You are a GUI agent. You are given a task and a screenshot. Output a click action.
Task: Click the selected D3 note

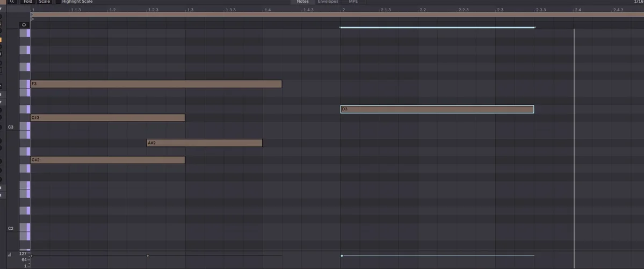[437, 109]
